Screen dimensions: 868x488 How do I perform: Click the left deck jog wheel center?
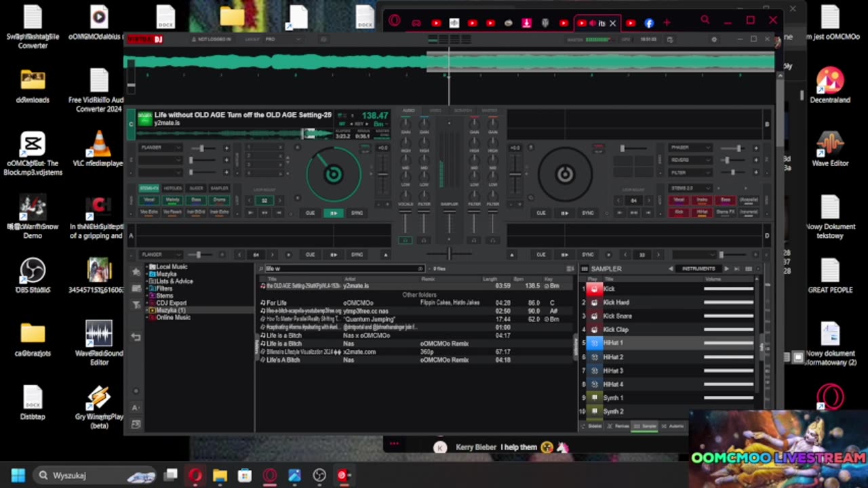pyautogui.click(x=333, y=174)
